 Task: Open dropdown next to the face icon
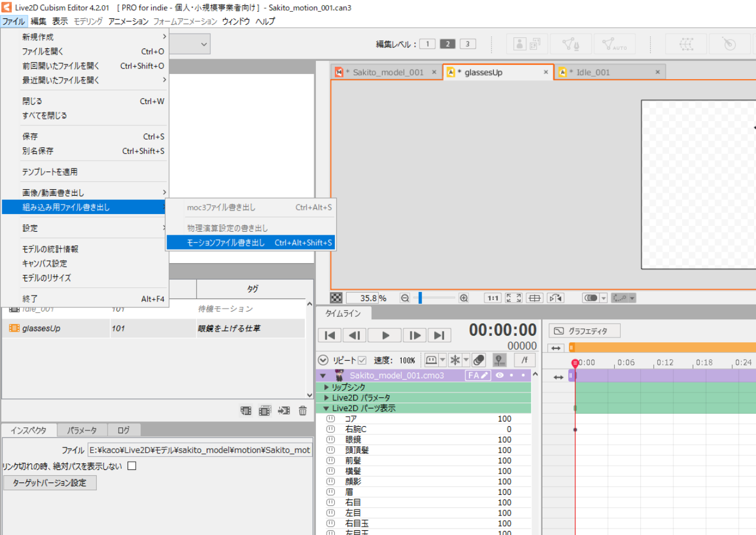point(442,359)
